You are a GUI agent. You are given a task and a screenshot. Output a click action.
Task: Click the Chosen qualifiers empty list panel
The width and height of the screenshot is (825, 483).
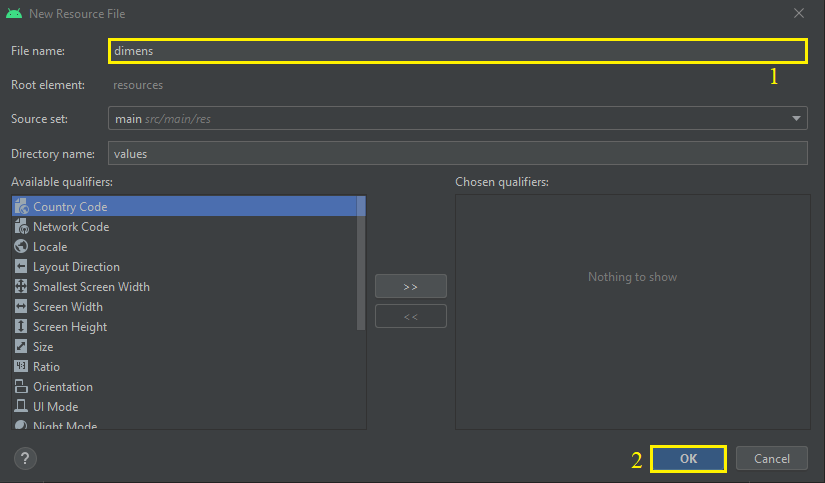(x=632, y=312)
